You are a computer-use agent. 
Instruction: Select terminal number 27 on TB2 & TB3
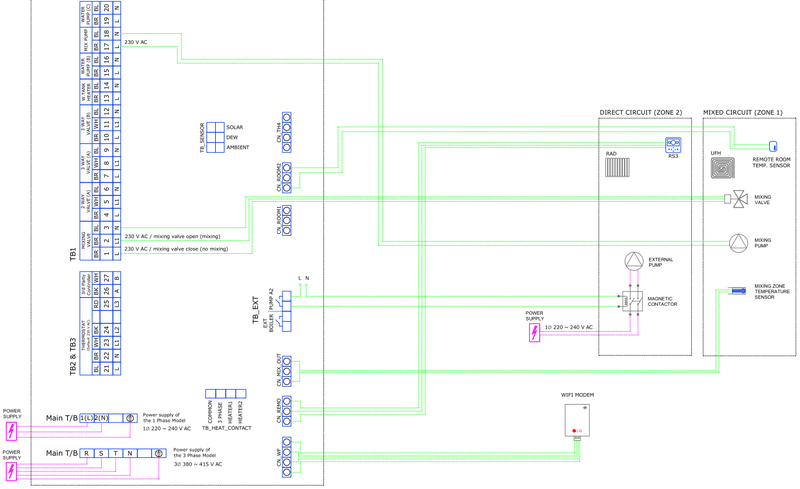(x=107, y=278)
